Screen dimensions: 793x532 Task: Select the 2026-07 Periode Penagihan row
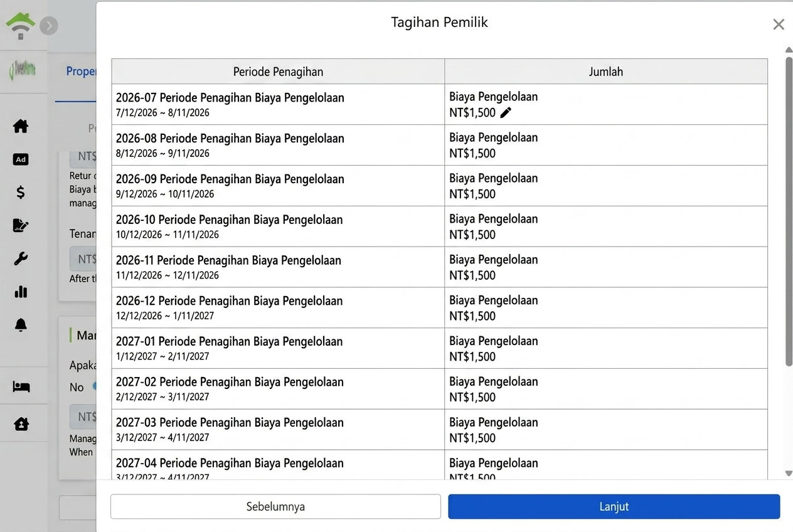(x=439, y=104)
